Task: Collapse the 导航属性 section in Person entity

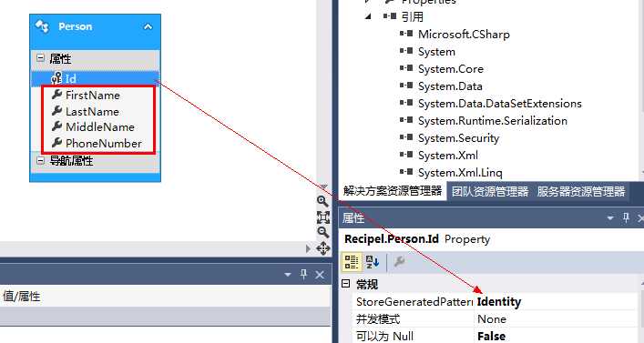Action: pos(40,160)
